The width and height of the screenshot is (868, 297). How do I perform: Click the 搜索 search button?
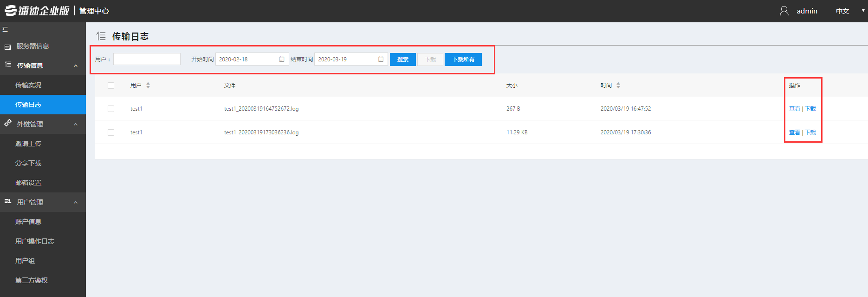point(402,59)
